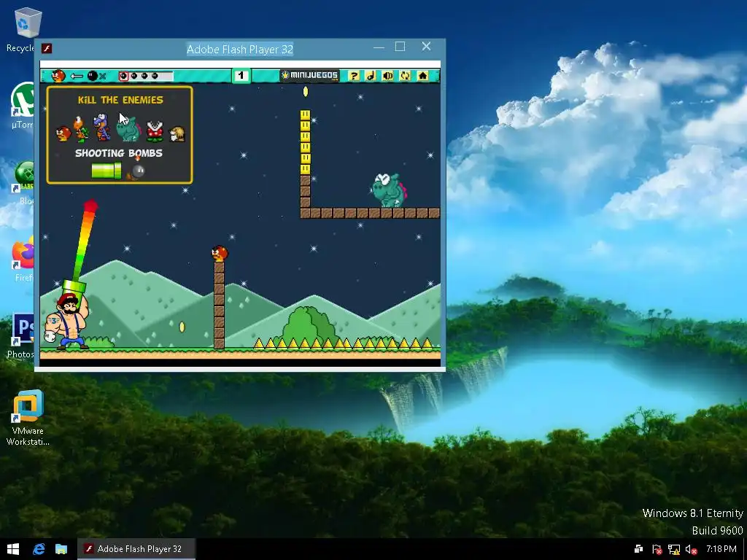Open the Windows Start button

13,549
